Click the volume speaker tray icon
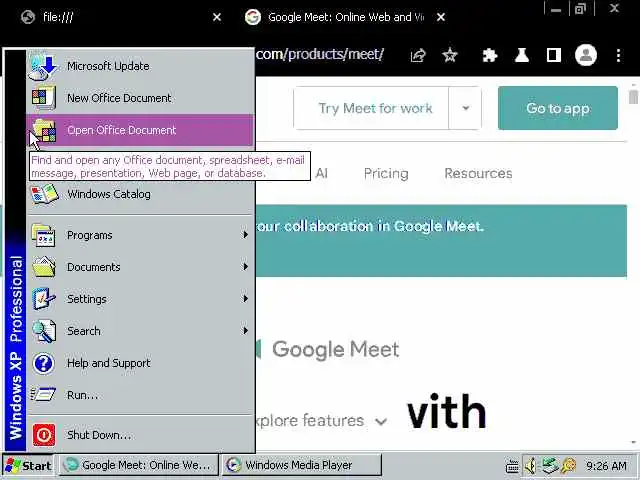 tap(530, 465)
